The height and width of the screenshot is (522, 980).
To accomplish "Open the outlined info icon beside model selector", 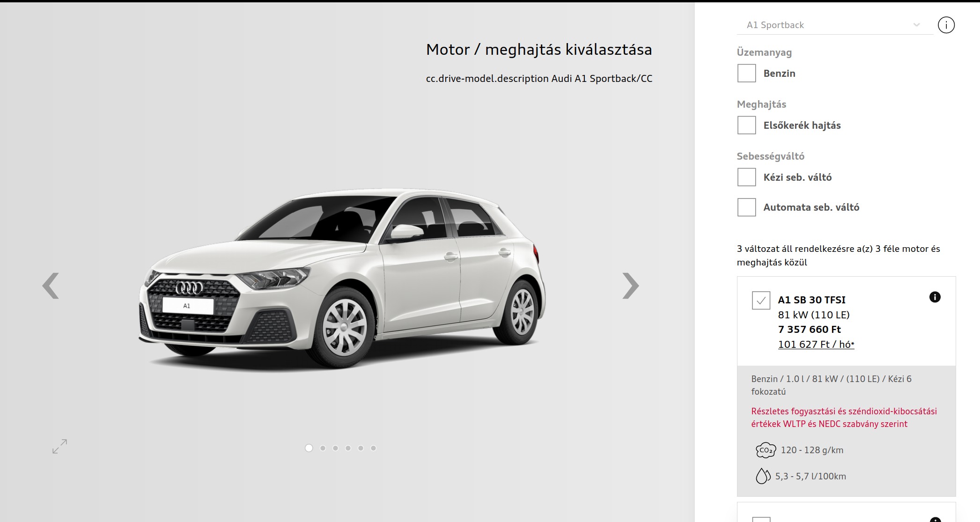I will pyautogui.click(x=946, y=25).
